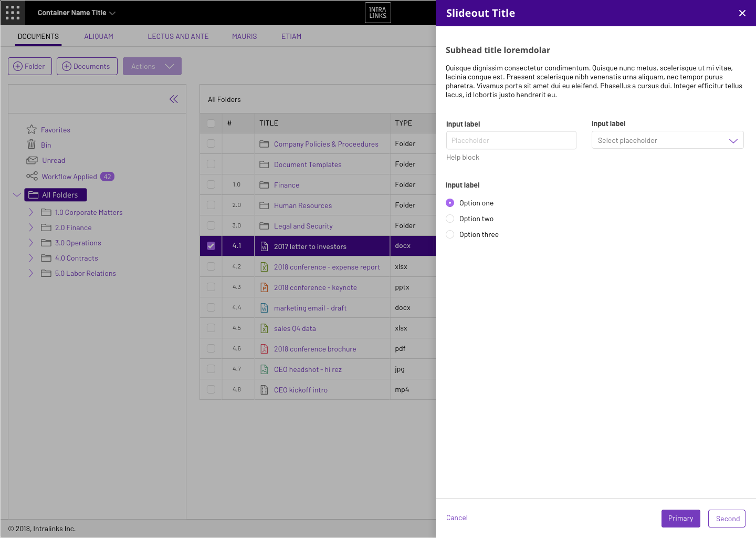
Task: Switch to the Mauris tab
Action: click(x=245, y=36)
